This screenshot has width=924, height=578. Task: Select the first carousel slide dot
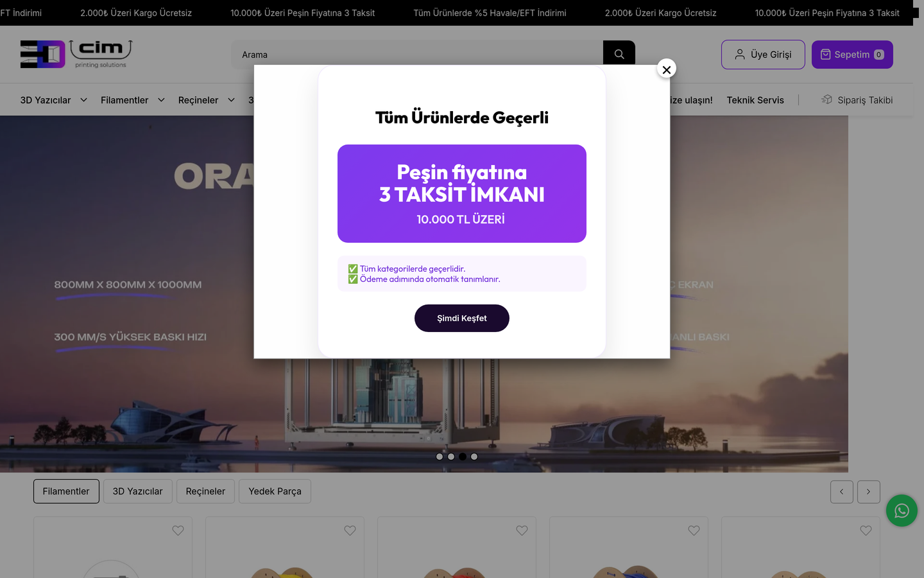tap(440, 457)
